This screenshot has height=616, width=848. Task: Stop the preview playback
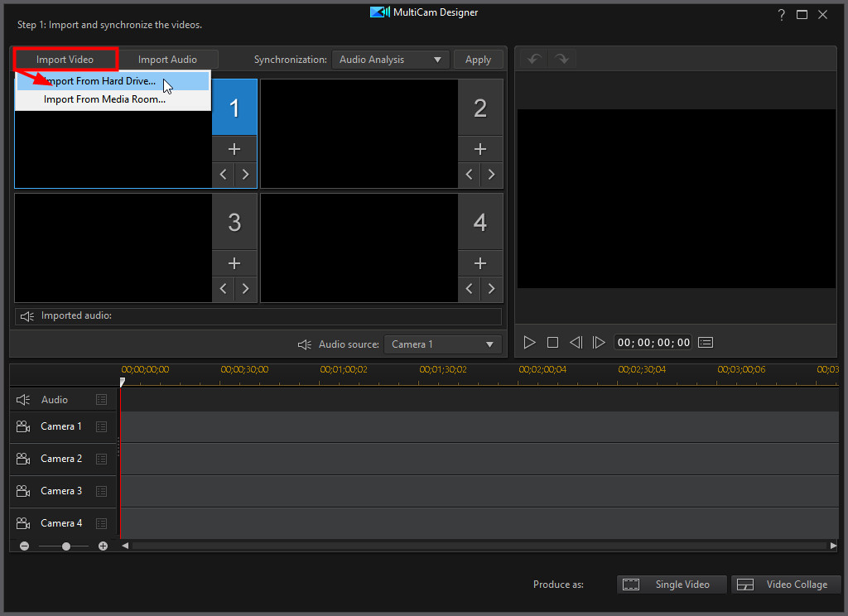coord(552,343)
